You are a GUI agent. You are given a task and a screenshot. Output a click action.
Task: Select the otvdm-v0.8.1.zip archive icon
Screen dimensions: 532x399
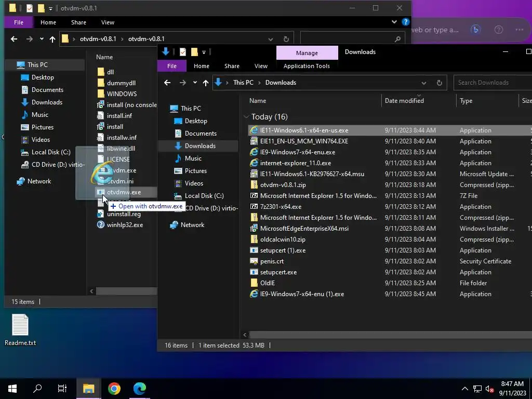click(254, 184)
